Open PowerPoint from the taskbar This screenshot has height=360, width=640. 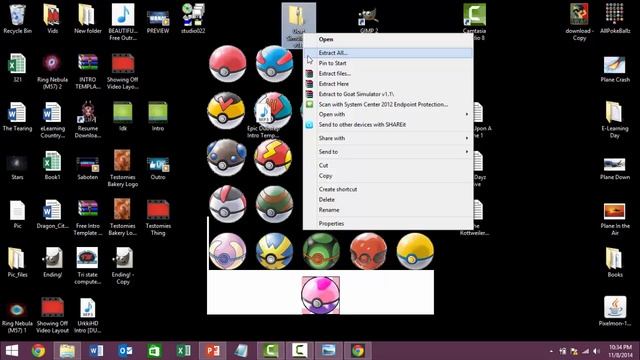pyautogui.click(x=212, y=351)
